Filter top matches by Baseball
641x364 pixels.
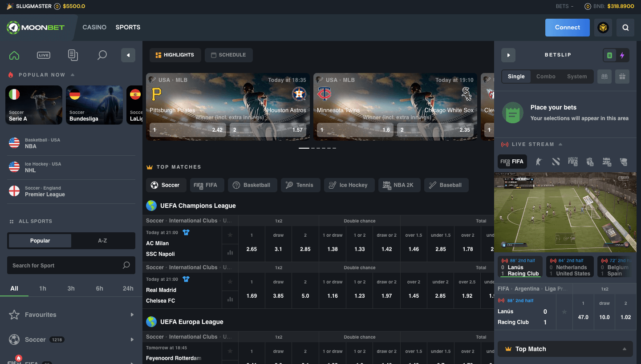coord(446,185)
